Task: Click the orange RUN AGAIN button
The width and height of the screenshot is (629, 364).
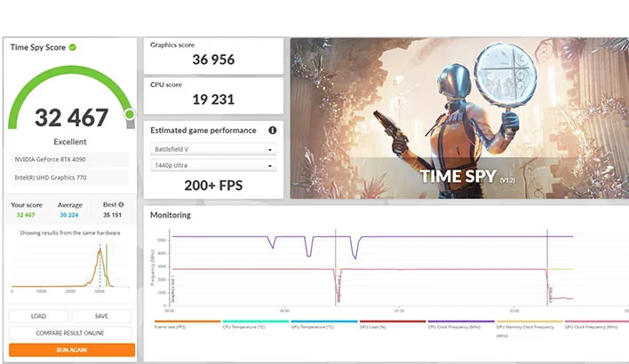Action: [x=71, y=350]
